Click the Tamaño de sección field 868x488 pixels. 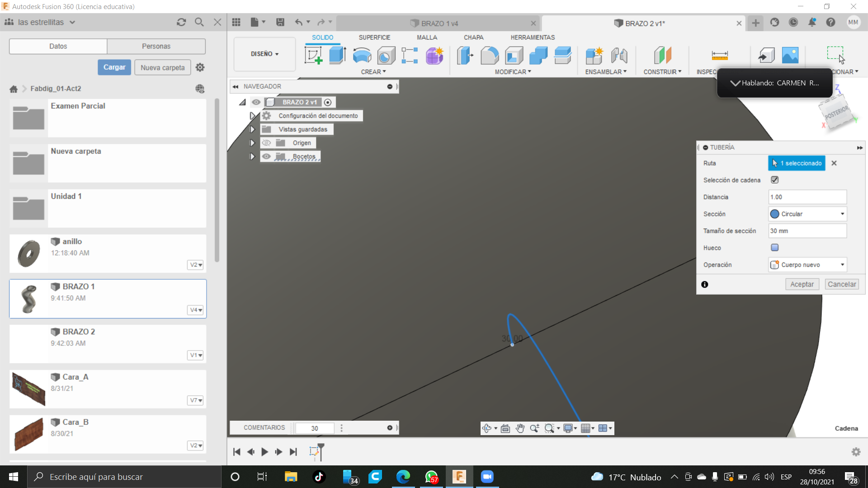[x=807, y=231]
